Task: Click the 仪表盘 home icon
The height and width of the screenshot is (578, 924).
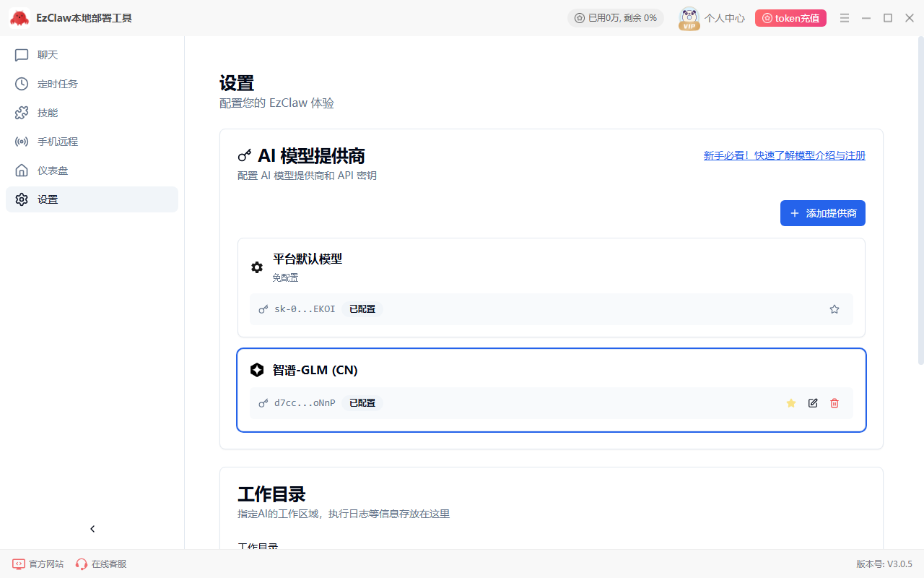Action: tap(22, 171)
